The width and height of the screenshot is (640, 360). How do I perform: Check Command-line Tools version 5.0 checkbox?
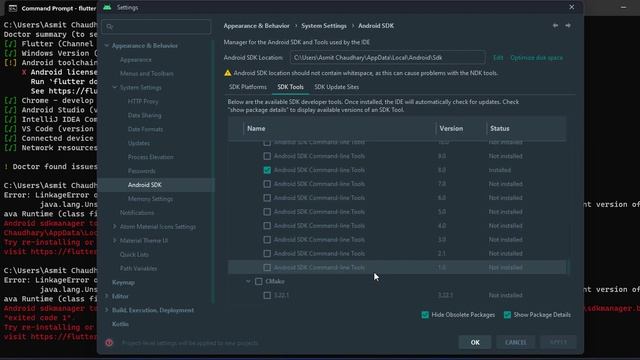[x=267, y=212]
